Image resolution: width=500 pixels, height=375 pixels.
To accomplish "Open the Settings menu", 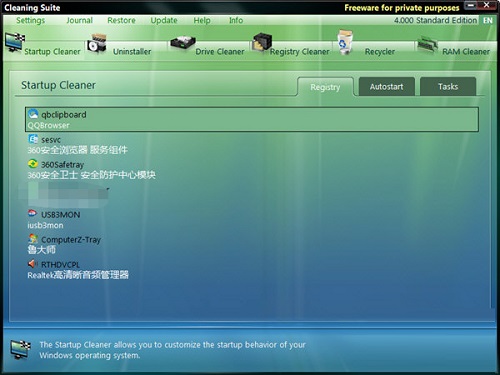I will tap(30, 20).
